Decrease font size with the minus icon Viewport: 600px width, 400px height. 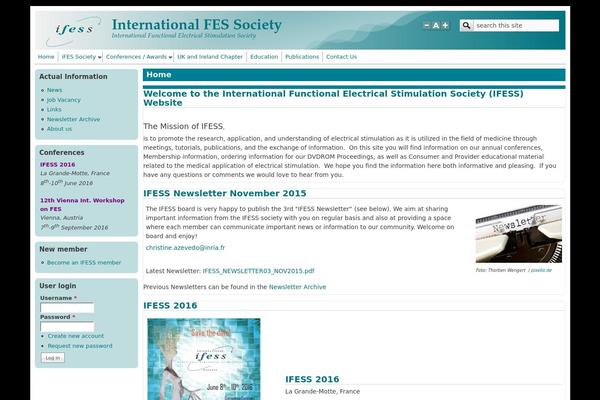[x=427, y=26]
